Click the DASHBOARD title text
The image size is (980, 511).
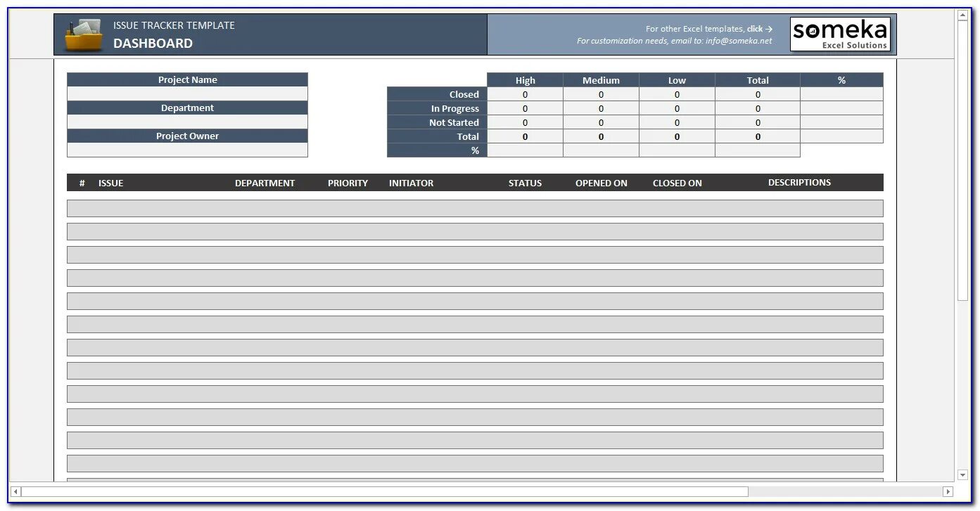pos(153,43)
